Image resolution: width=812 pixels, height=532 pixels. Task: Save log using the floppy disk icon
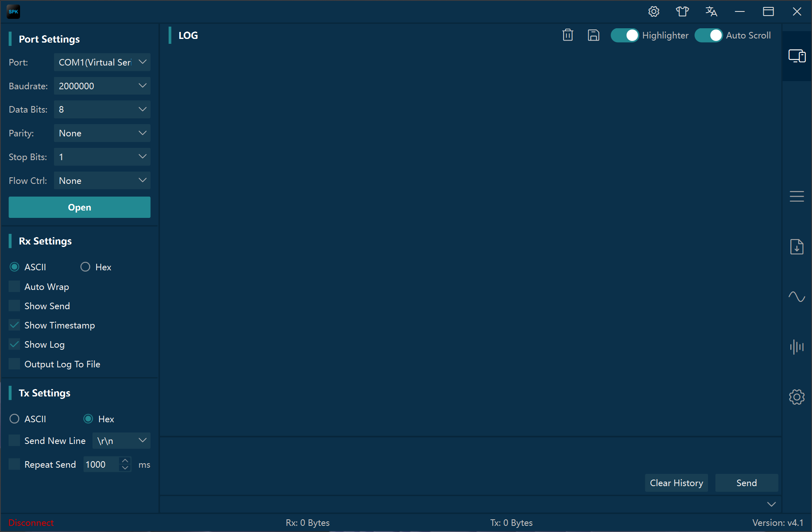pos(593,35)
